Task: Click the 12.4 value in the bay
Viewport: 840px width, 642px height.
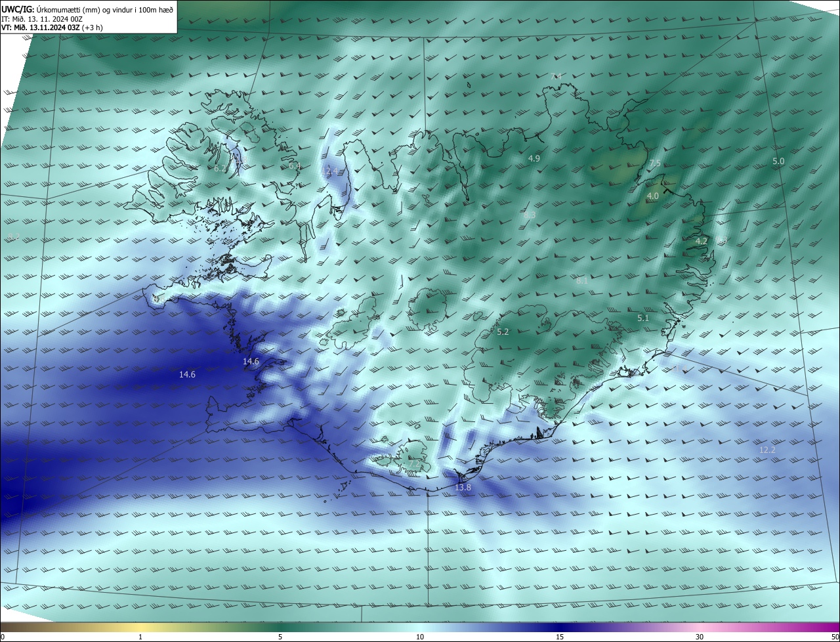Action: 330,171
